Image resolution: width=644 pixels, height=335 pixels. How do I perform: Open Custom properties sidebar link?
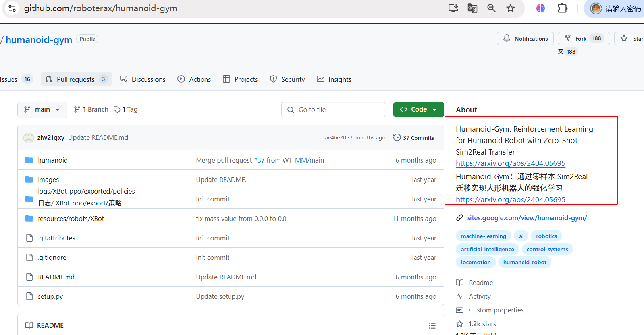pos(490,310)
